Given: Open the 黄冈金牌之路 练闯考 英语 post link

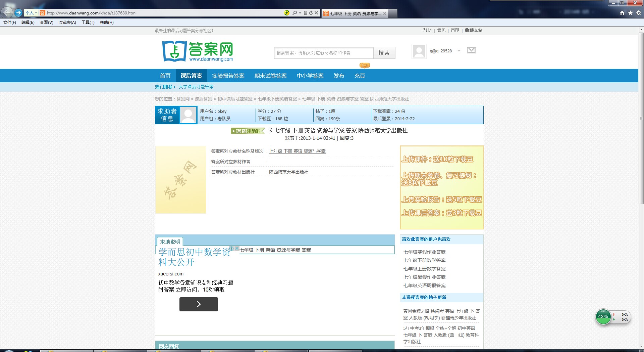Looking at the screenshot, I should click(x=441, y=314).
